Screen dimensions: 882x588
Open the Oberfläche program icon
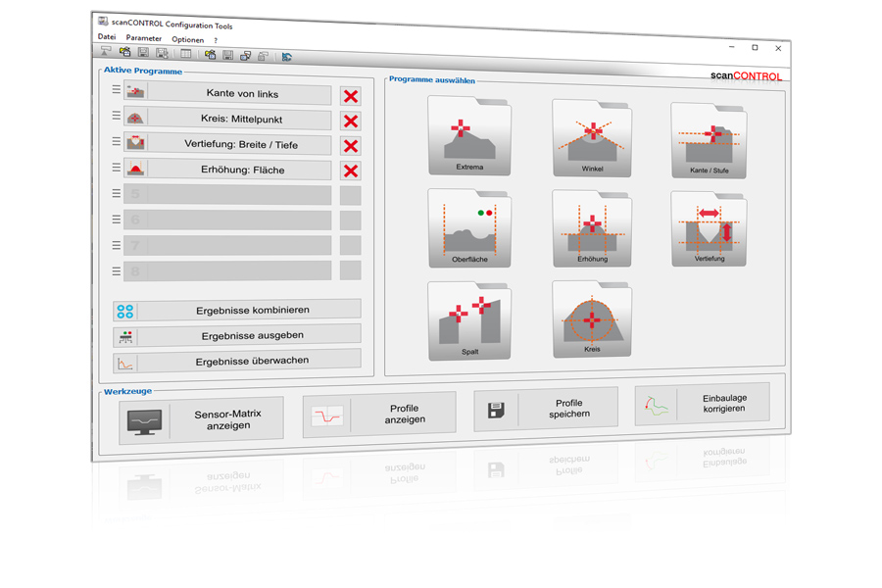[469, 229]
